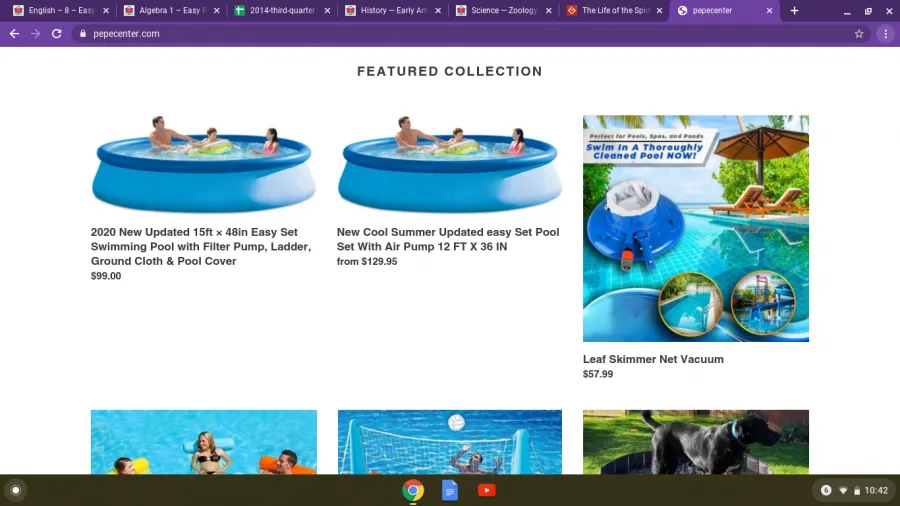Open New Cool Summer easy Set Pool link
Image resolution: width=900 pixels, height=506 pixels.
[448, 239]
